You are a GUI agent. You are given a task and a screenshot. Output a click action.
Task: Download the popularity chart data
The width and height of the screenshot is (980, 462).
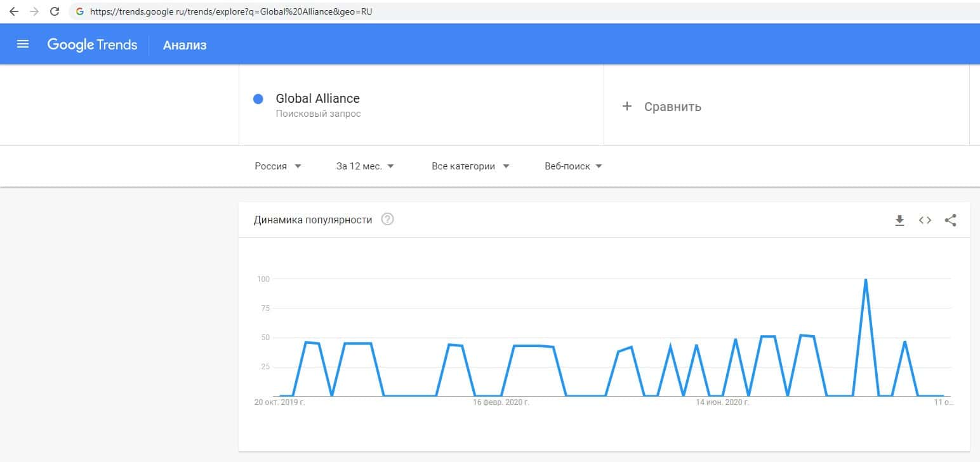click(x=899, y=220)
